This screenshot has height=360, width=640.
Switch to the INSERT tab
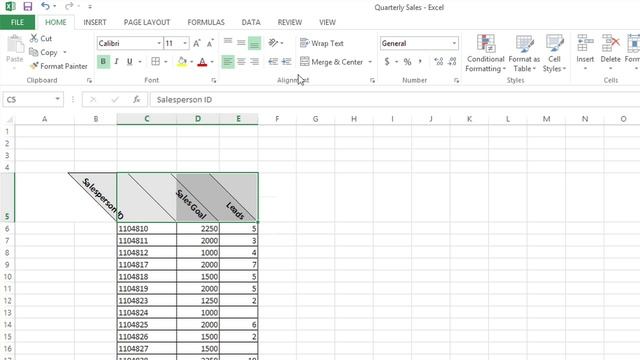pos(95,22)
